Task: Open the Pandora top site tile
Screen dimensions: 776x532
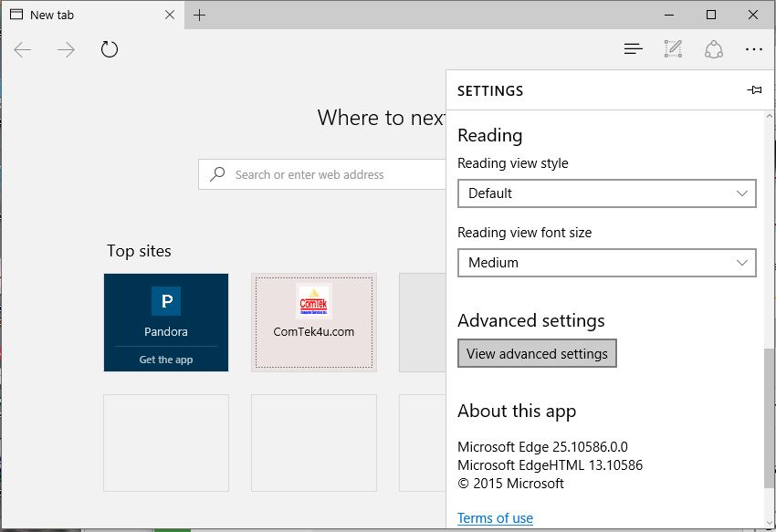Action: click(166, 322)
